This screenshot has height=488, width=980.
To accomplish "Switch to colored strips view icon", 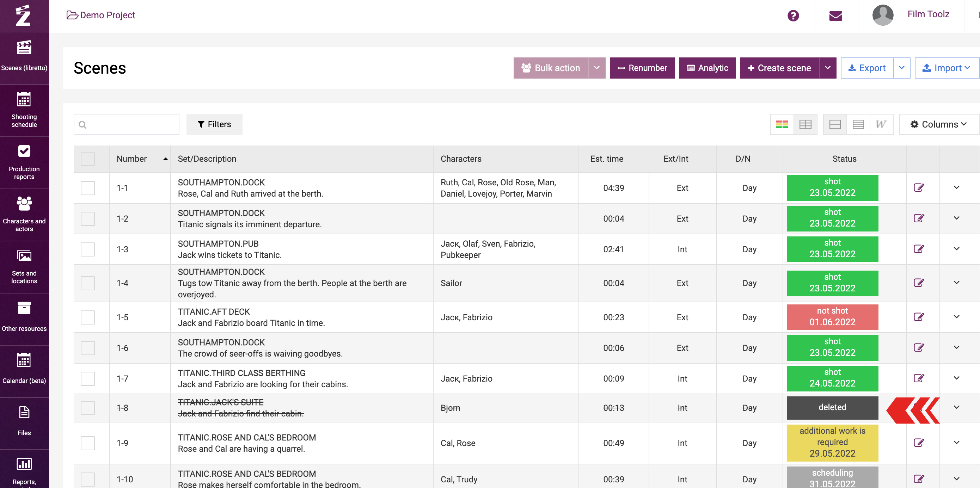I will click(782, 124).
